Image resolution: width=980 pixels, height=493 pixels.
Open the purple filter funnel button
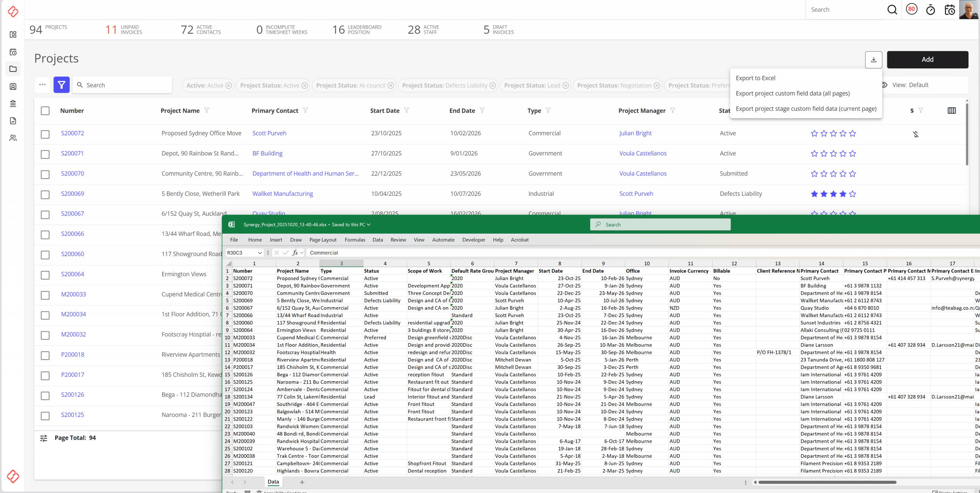click(61, 85)
